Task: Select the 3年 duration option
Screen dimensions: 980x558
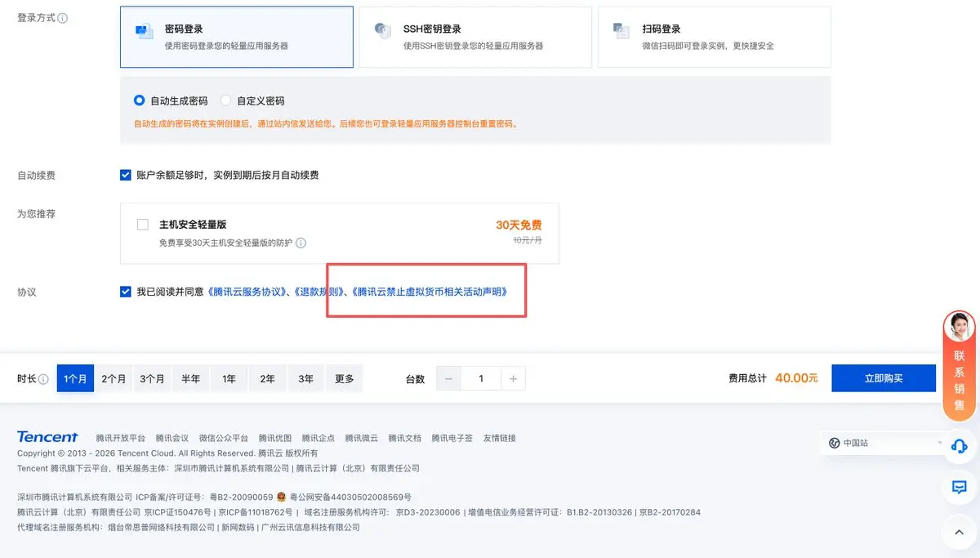Action: (305, 379)
